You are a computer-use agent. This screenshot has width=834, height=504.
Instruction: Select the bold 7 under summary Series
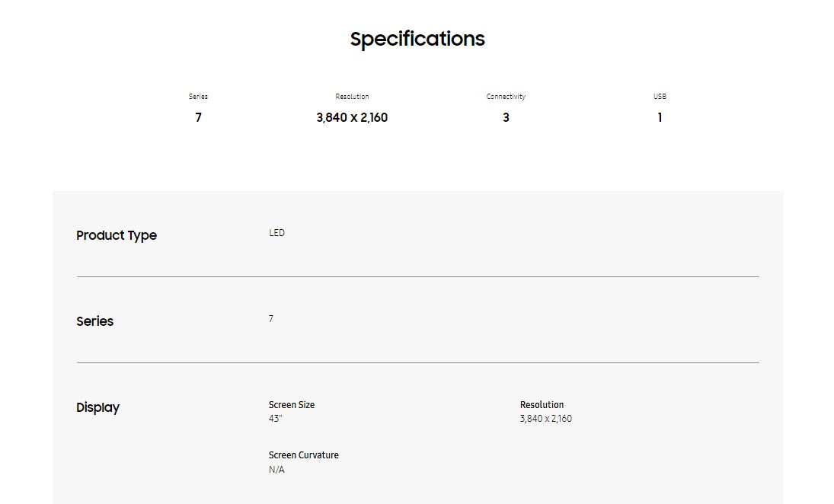pos(198,117)
